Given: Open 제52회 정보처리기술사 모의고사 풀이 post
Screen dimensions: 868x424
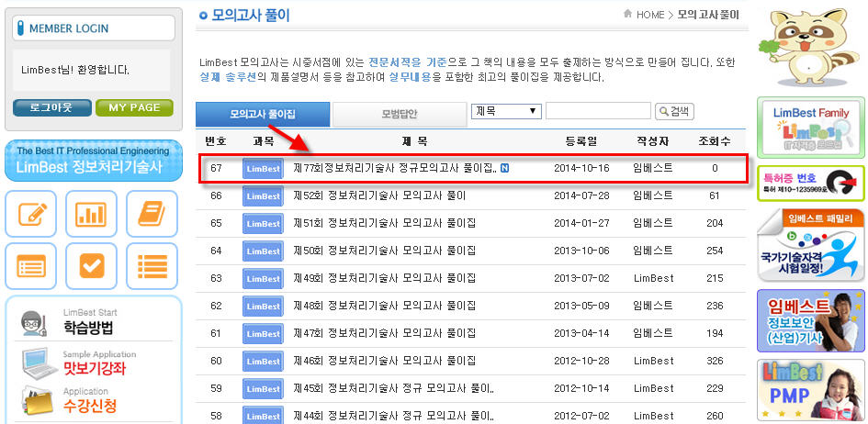Looking at the screenshot, I should tap(379, 195).
